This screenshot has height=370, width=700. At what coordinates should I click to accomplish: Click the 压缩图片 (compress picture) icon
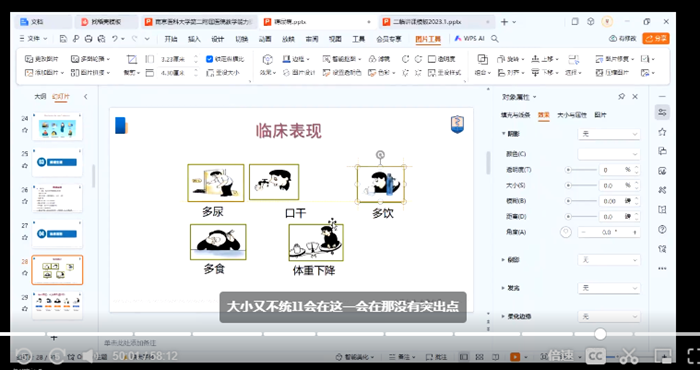pyautogui.click(x=600, y=73)
